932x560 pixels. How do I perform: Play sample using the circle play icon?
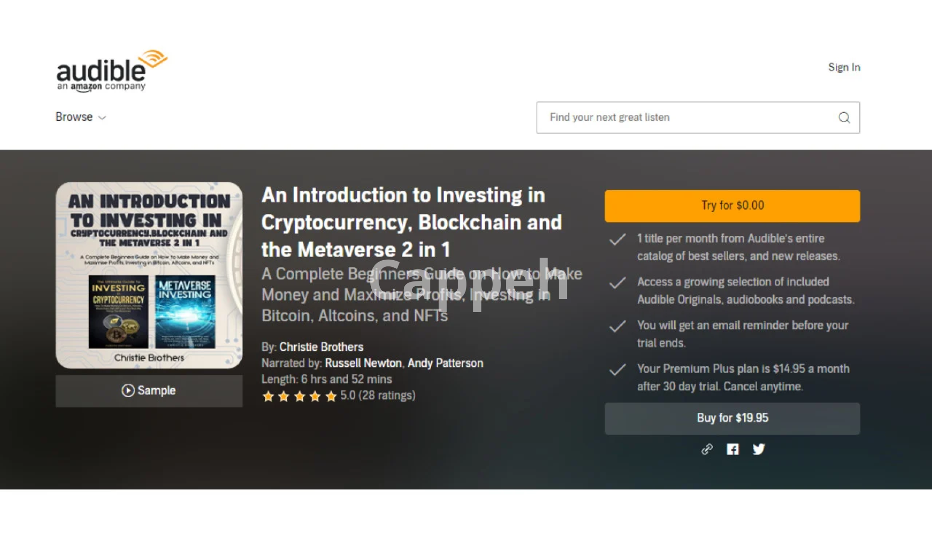tap(128, 390)
